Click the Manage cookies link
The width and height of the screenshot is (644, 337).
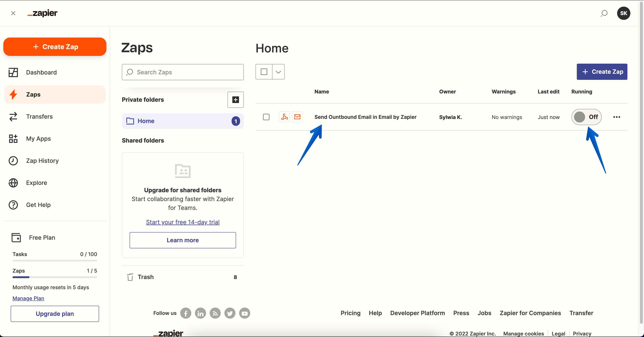tap(523, 334)
